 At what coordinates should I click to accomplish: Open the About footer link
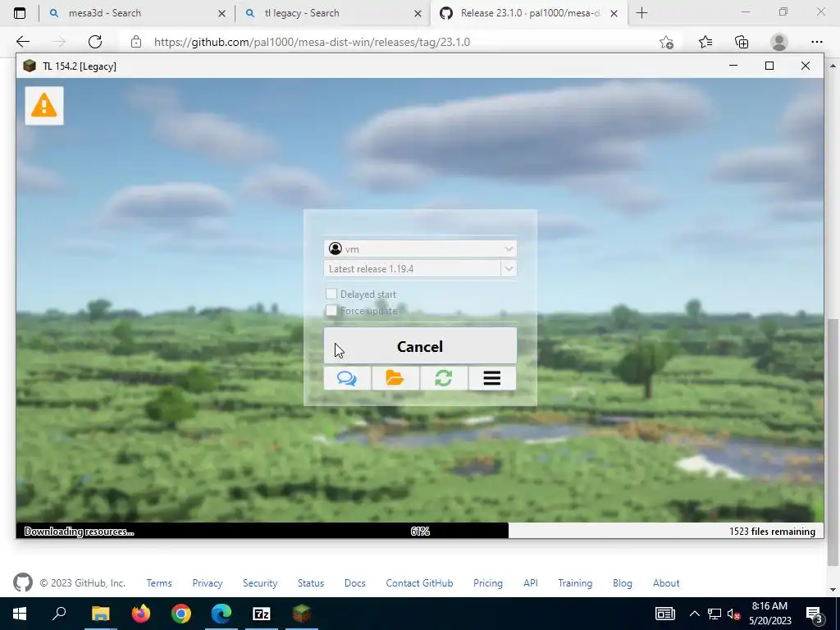click(x=666, y=583)
